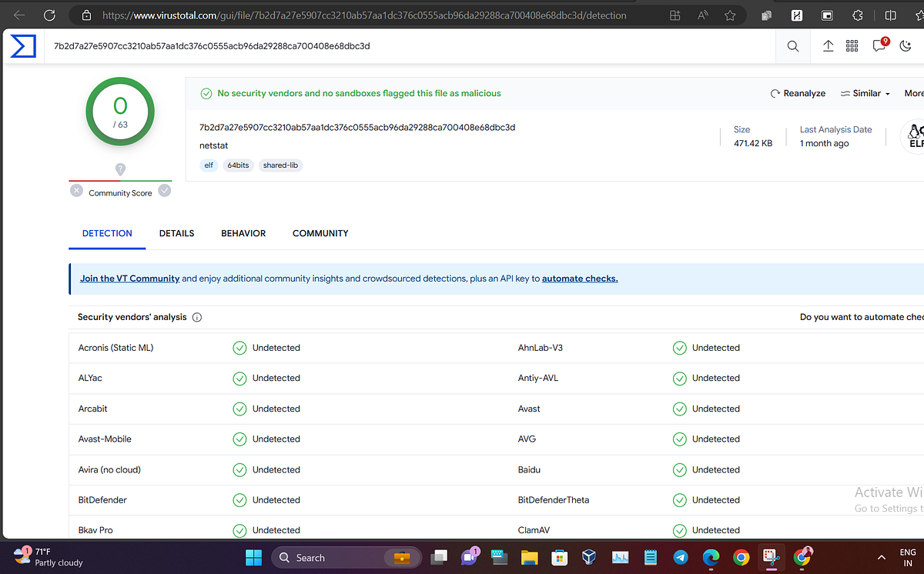
Task: Click the VirusTotal logo
Action: pos(23,46)
